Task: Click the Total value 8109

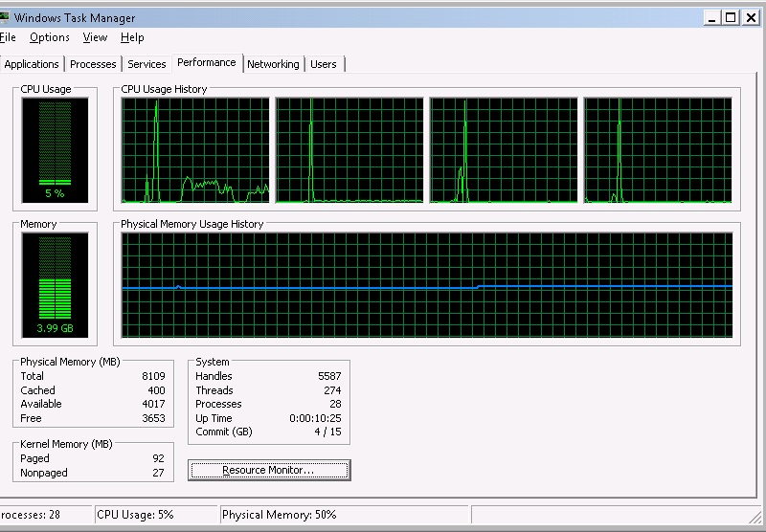Action: (153, 376)
